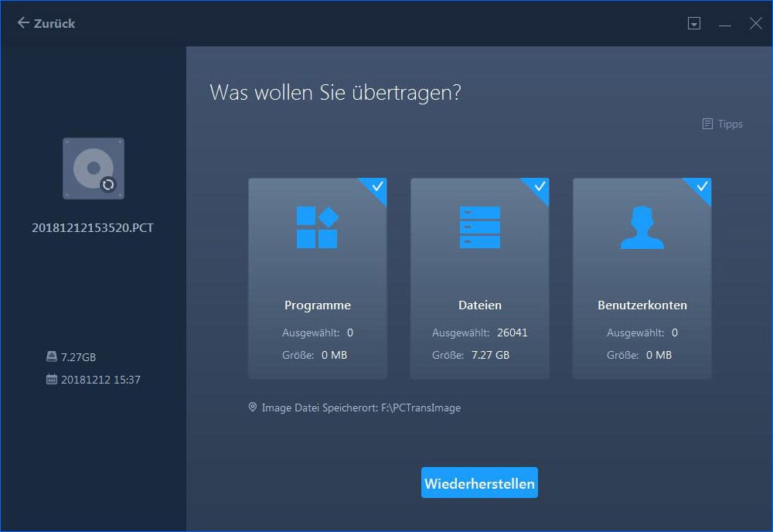
Task: Uncheck the Dateien card checkmark
Action: click(x=540, y=187)
